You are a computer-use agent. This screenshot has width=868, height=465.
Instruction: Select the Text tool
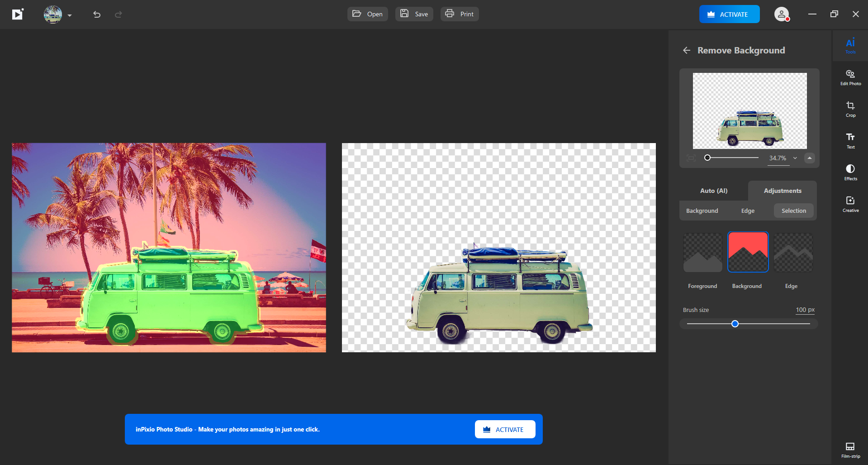click(x=850, y=140)
